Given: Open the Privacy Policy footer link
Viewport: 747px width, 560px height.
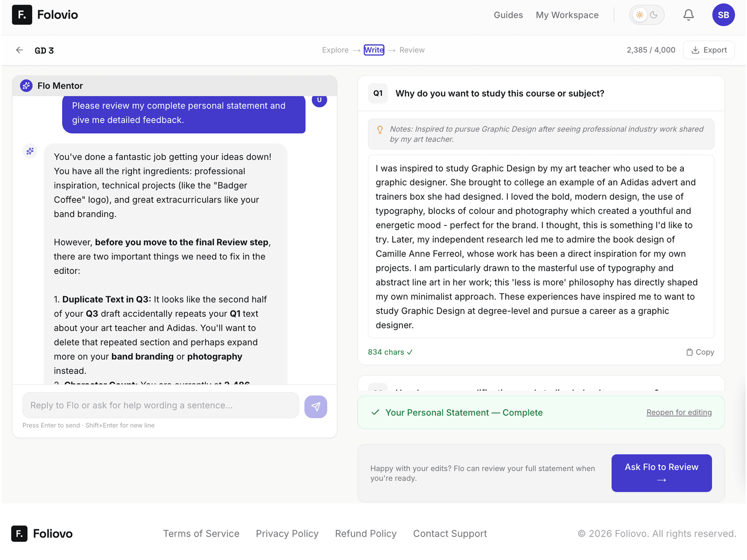Looking at the screenshot, I should [287, 533].
